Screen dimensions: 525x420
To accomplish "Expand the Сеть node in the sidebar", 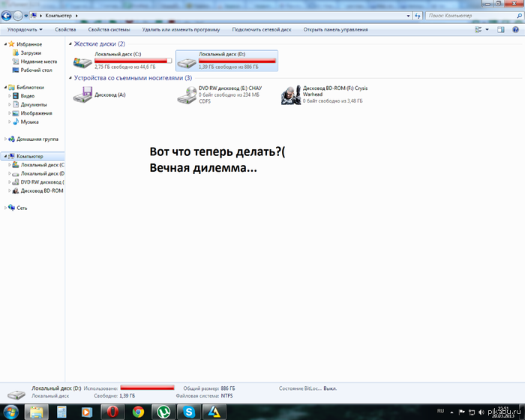I will pos(6,208).
